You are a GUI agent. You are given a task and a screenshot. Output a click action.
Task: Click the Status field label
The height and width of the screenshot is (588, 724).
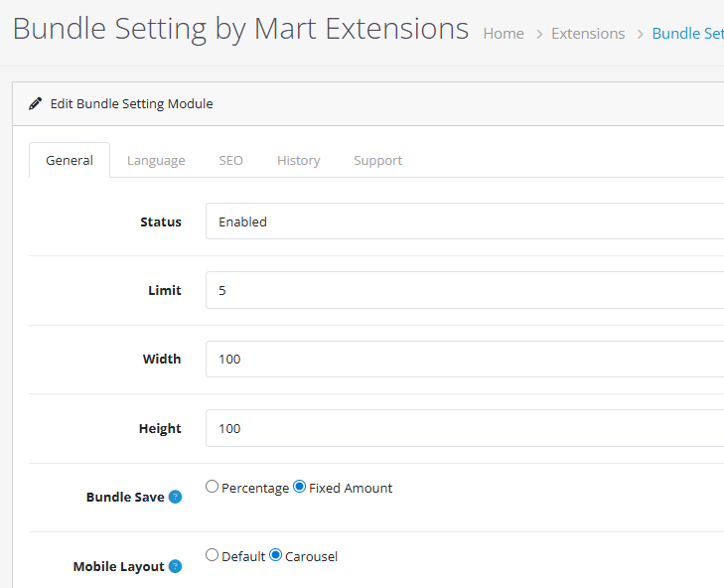click(161, 221)
